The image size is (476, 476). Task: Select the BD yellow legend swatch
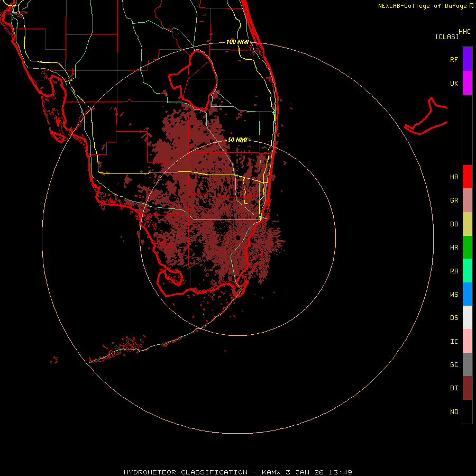467,224
